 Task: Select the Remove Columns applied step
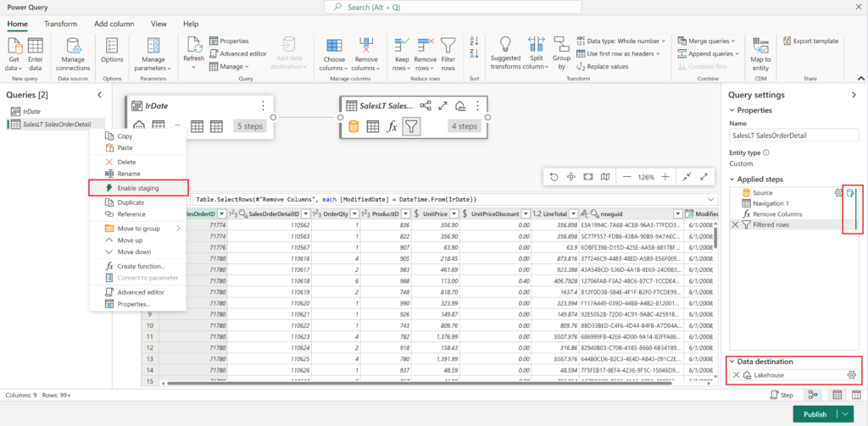click(x=777, y=213)
